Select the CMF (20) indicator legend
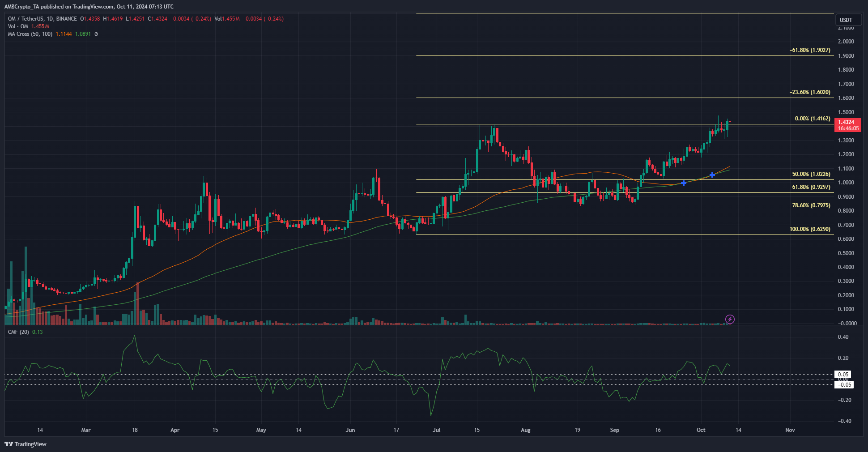 click(x=18, y=332)
